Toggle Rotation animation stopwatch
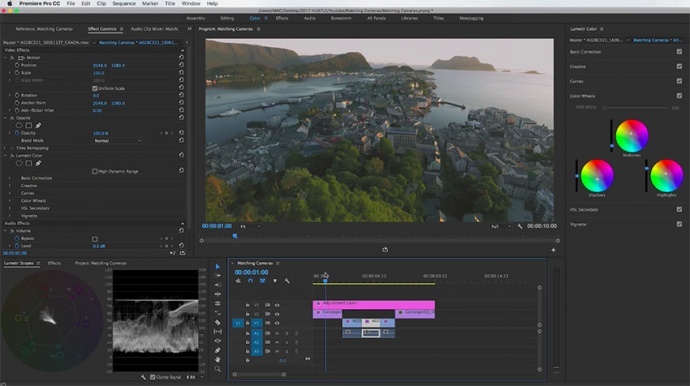Image resolution: width=690 pixels, height=386 pixels. (x=17, y=95)
